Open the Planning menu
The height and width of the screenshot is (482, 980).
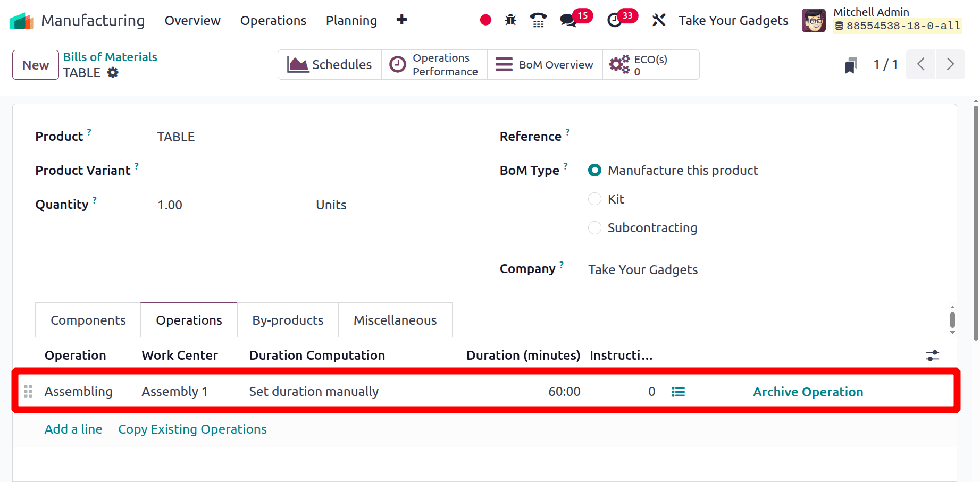[351, 20]
